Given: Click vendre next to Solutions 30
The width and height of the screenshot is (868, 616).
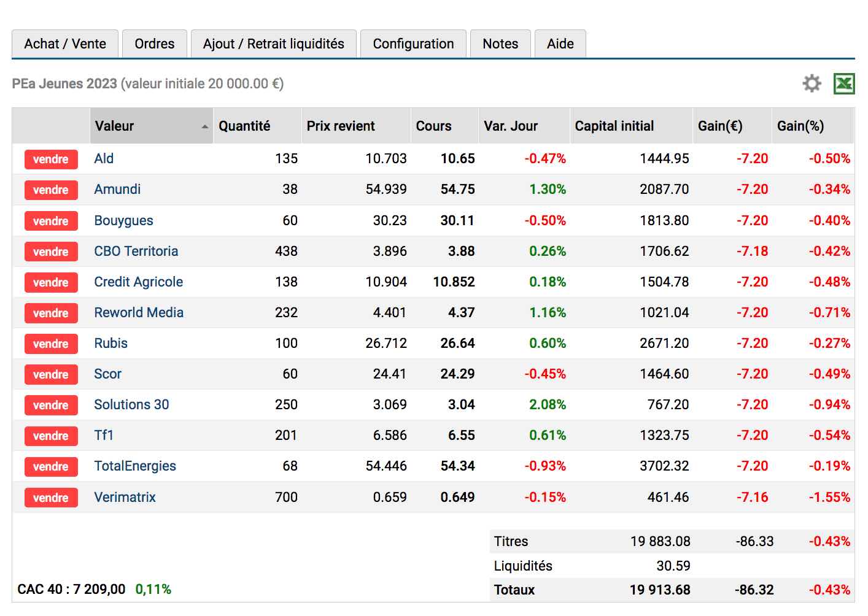Looking at the screenshot, I should pyautogui.click(x=51, y=405).
